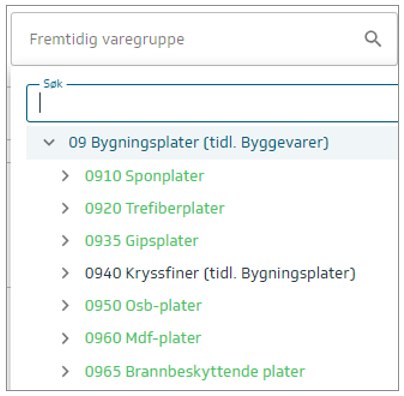Select 09 Bygningsplater (tidl. Byggevarer)

click(x=199, y=143)
